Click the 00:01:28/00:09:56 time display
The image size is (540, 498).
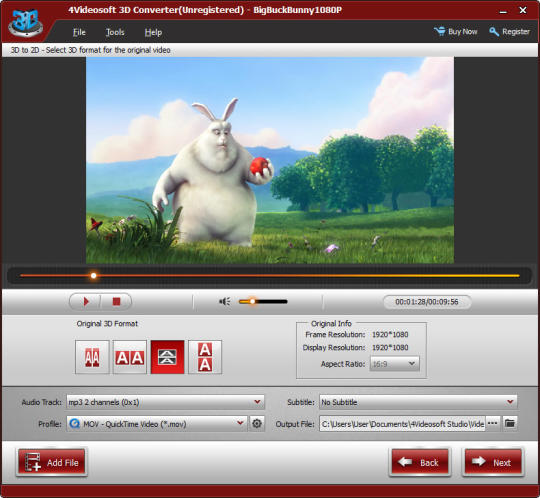(427, 302)
